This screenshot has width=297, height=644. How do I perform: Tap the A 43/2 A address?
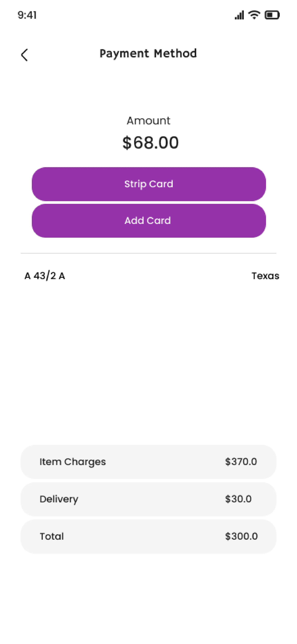click(45, 276)
